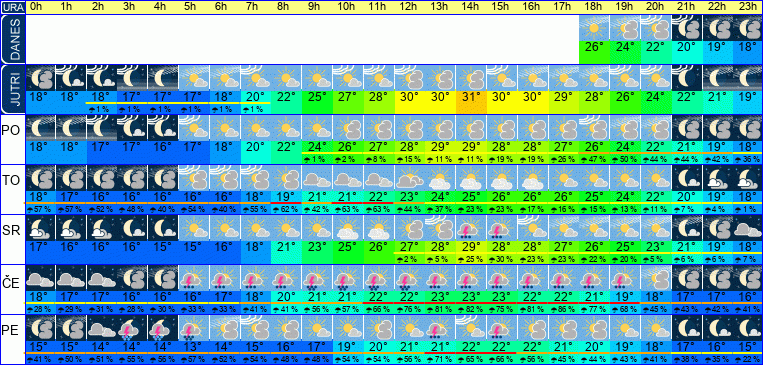This screenshot has height=365, width=763.
Task: Click Wednesday 14h thunderstorm icon
Action: pos(471,228)
